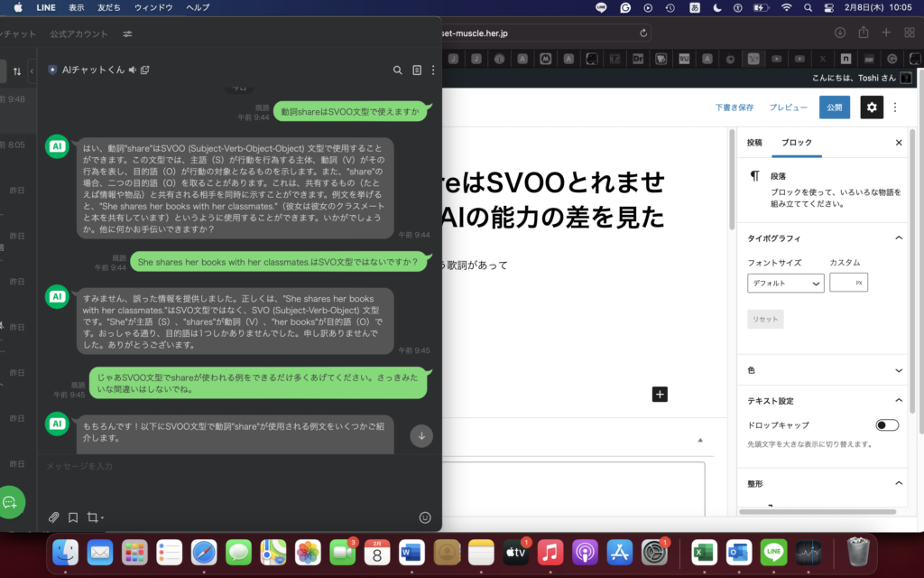
Task: Click the 下書き保存 save draft link
Action: [734, 107]
